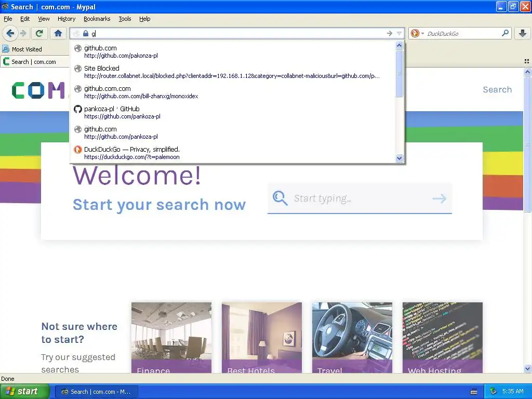Select the Site Blocked suggestion
532x399 pixels.
(233, 72)
